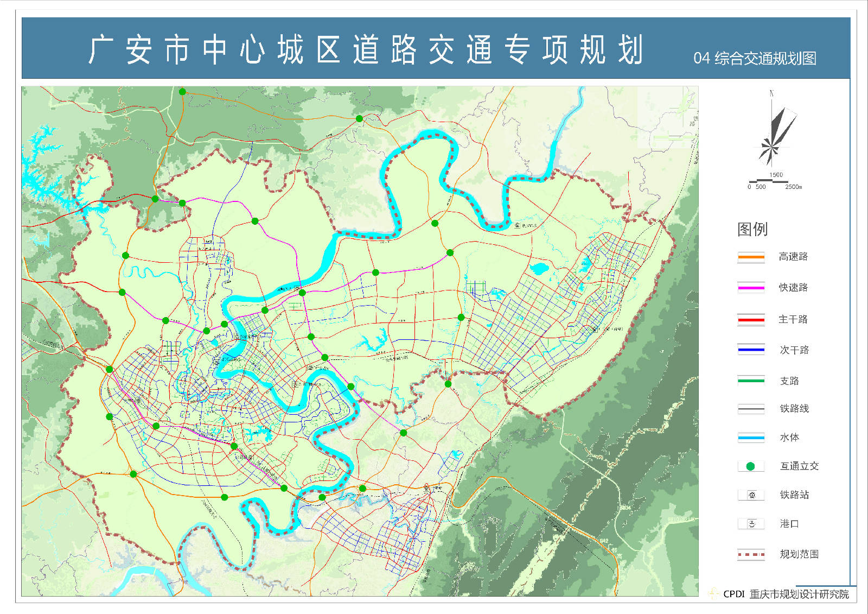The image size is (868, 614).
Task: Click the railway station legend icon
Action: click(751, 495)
